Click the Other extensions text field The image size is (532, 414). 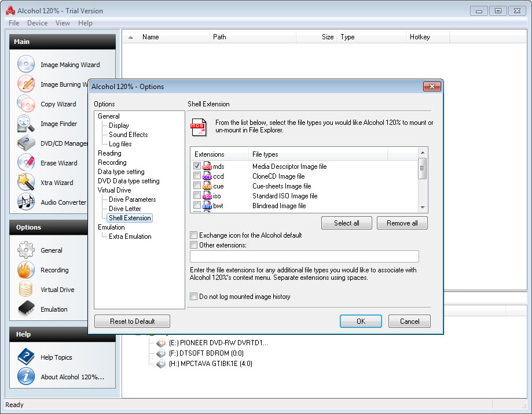[304, 257]
